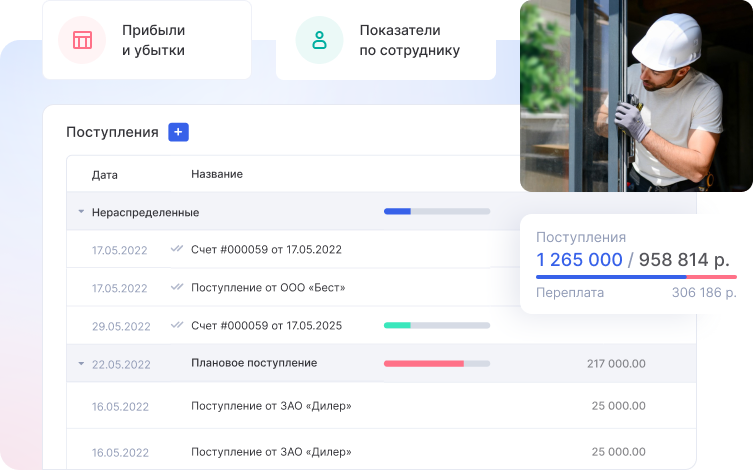The image size is (753, 470).
Task: Sort by the Название column header
Action: (217, 174)
